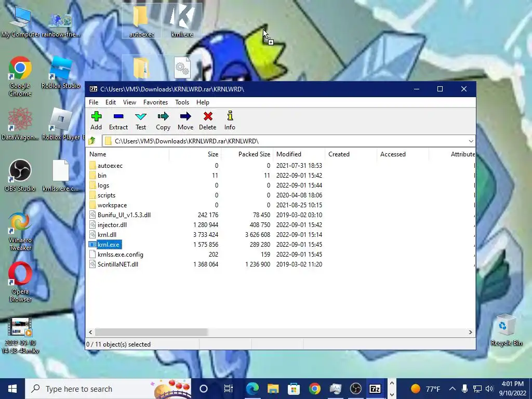Image resolution: width=532 pixels, height=399 pixels.
Task: Select krnl.dll file
Action: click(107, 234)
